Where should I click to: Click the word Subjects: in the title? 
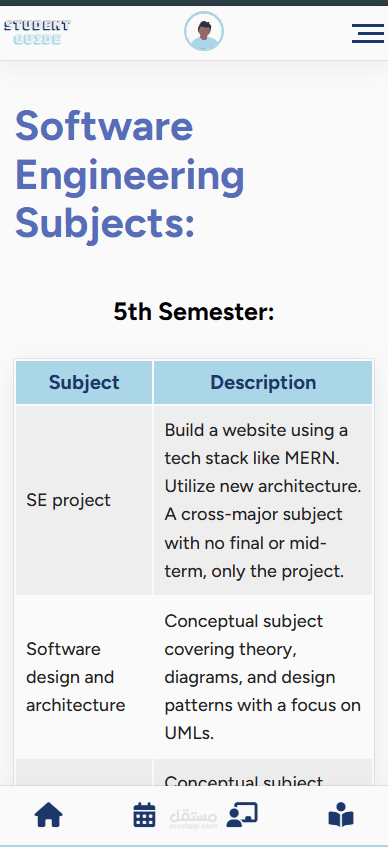(104, 223)
